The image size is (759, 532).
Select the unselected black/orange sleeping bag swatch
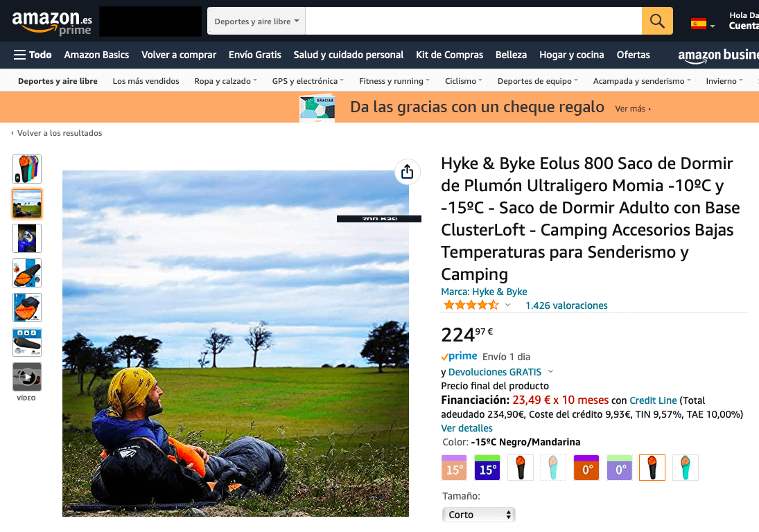(521, 468)
